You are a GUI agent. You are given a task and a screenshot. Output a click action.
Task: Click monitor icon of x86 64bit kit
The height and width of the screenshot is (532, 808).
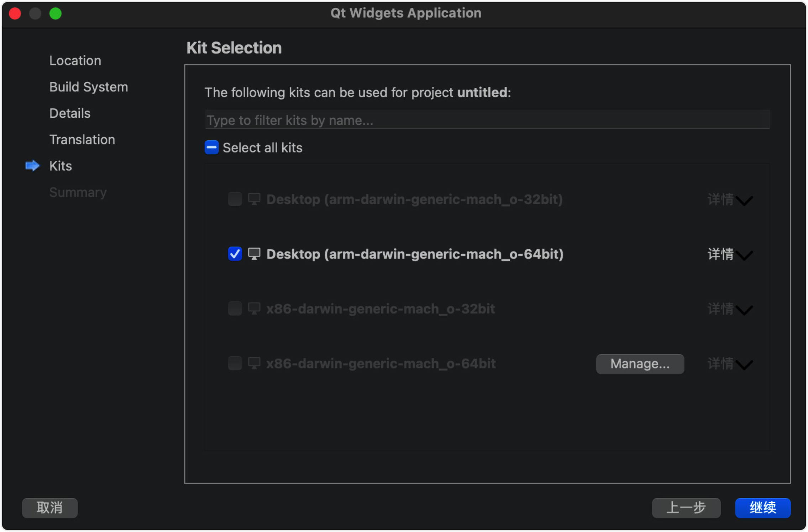(254, 363)
